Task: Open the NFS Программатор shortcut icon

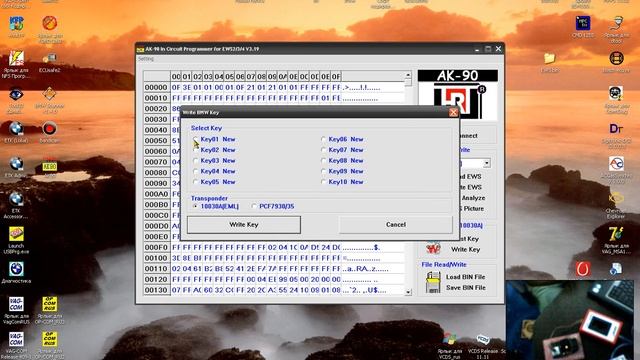Action: point(16,60)
